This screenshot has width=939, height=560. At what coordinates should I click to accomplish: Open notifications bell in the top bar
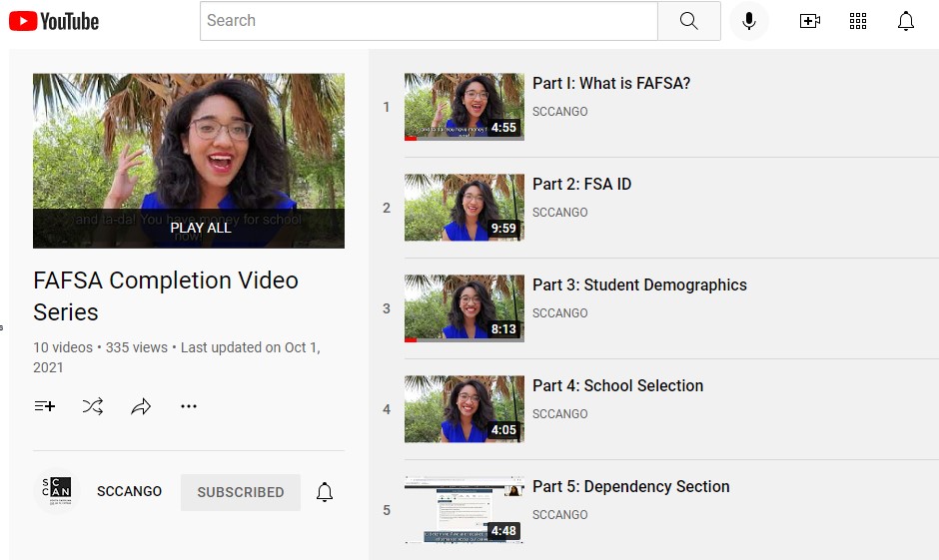(x=905, y=21)
